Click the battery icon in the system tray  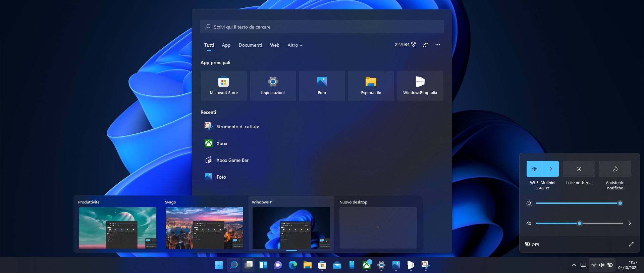pyautogui.click(x=610, y=265)
